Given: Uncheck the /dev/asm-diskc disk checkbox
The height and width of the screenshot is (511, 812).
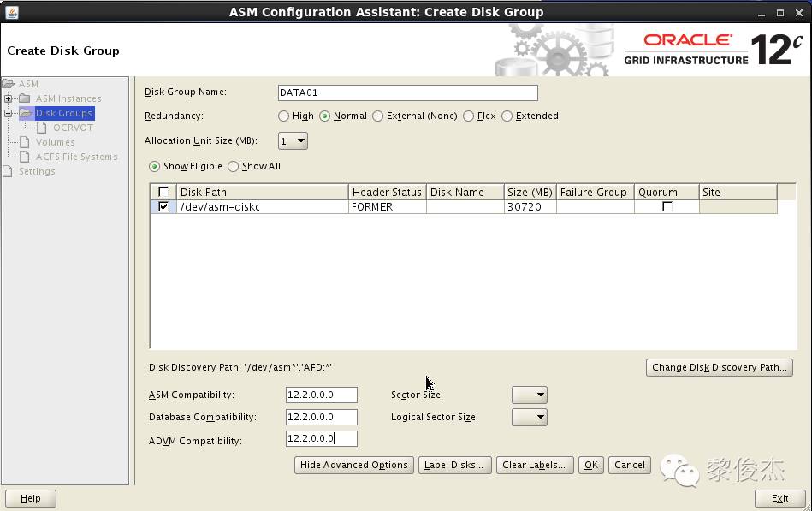Looking at the screenshot, I should pyautogui.click(x=163, y=206).
